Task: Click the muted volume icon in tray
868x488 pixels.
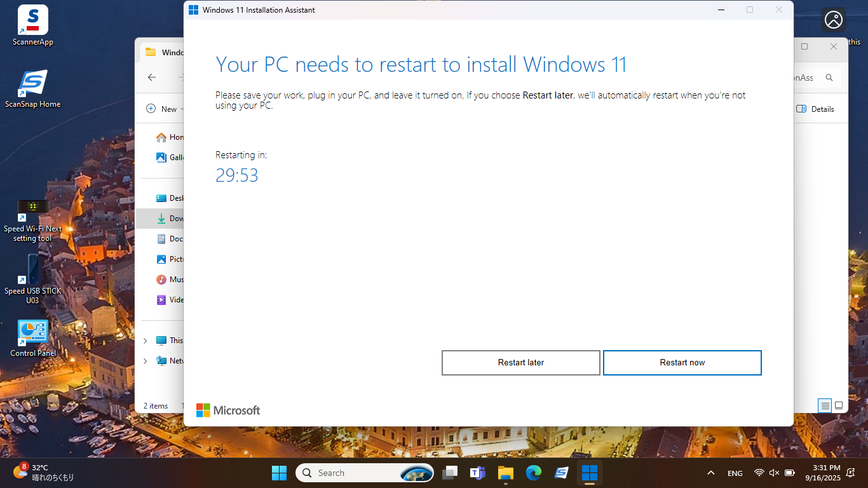Action: [x=774, y=473]
